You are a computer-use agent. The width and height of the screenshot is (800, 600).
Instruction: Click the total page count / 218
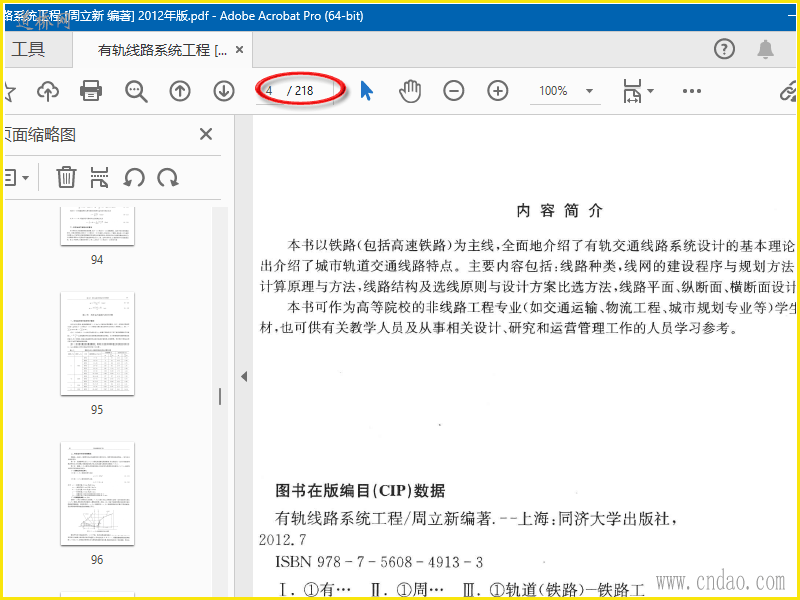click(x=301, y=91)
